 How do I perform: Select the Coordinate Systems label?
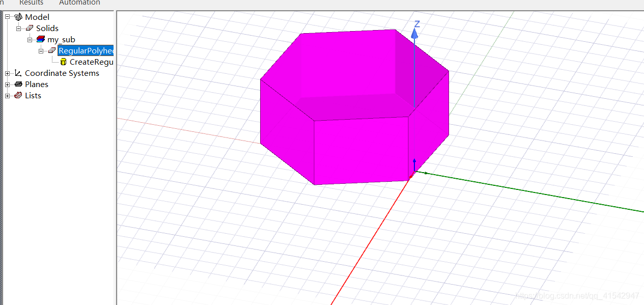click(62, 73)
